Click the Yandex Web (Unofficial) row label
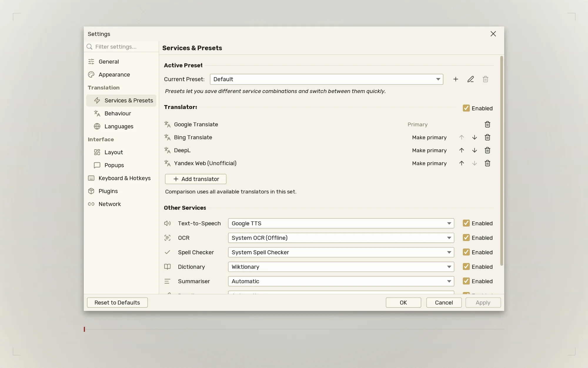Screen dimensions: 588x368 (205, 163)
